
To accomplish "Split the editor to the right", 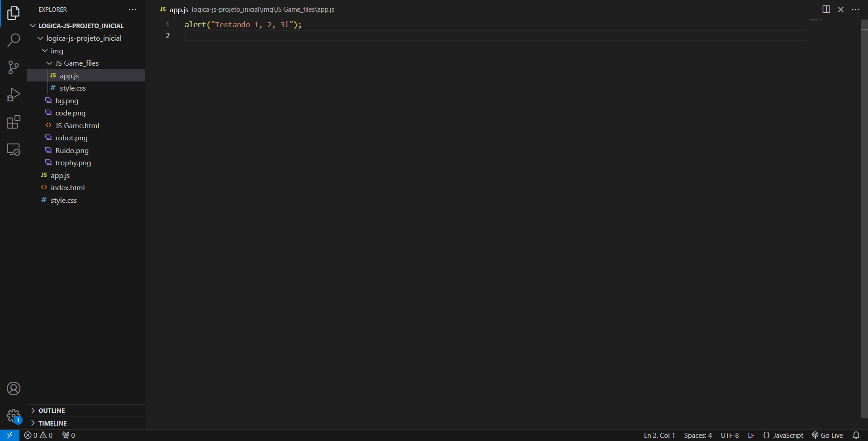I will tap(826, 10).
